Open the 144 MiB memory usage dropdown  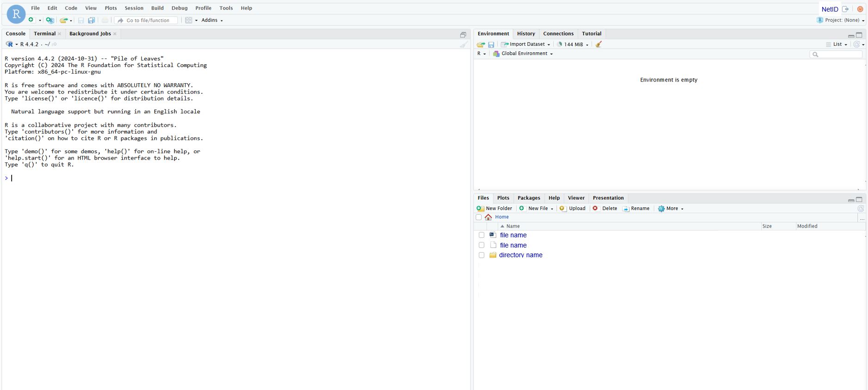coord(573,44)
